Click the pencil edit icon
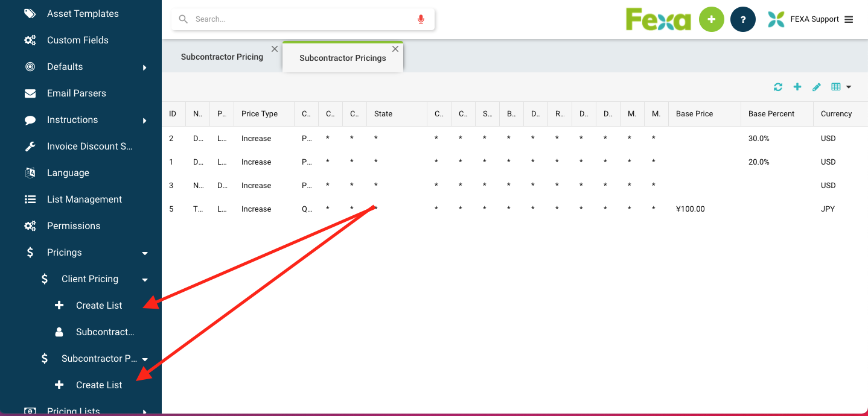Viewport: 868px width, 416px height. 817,87
